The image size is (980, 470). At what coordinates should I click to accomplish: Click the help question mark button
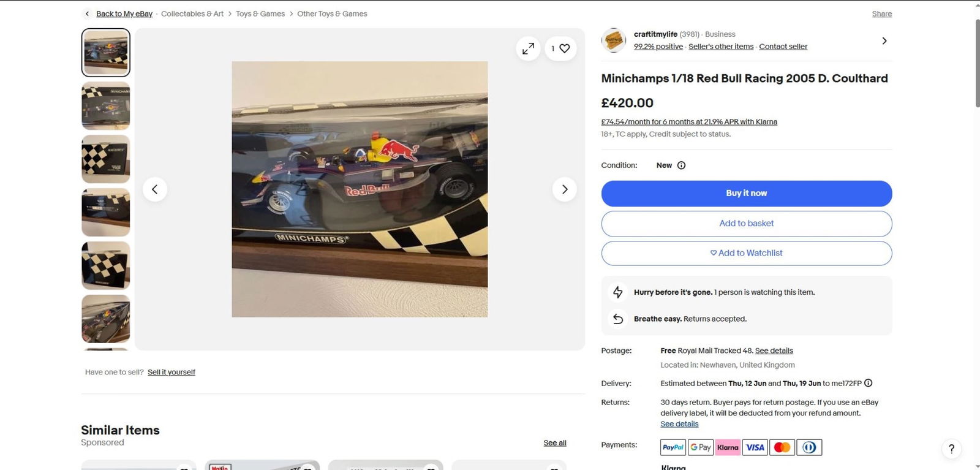951,449
